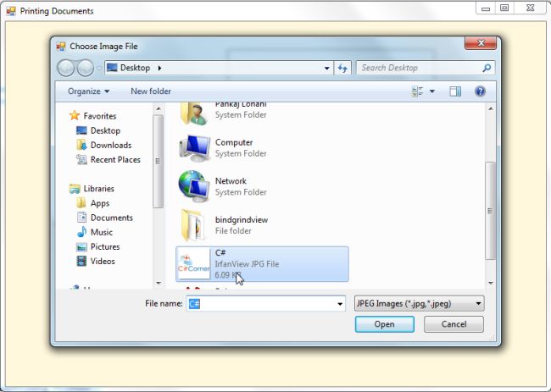Click the Computer name text

[x=234, y=142]
